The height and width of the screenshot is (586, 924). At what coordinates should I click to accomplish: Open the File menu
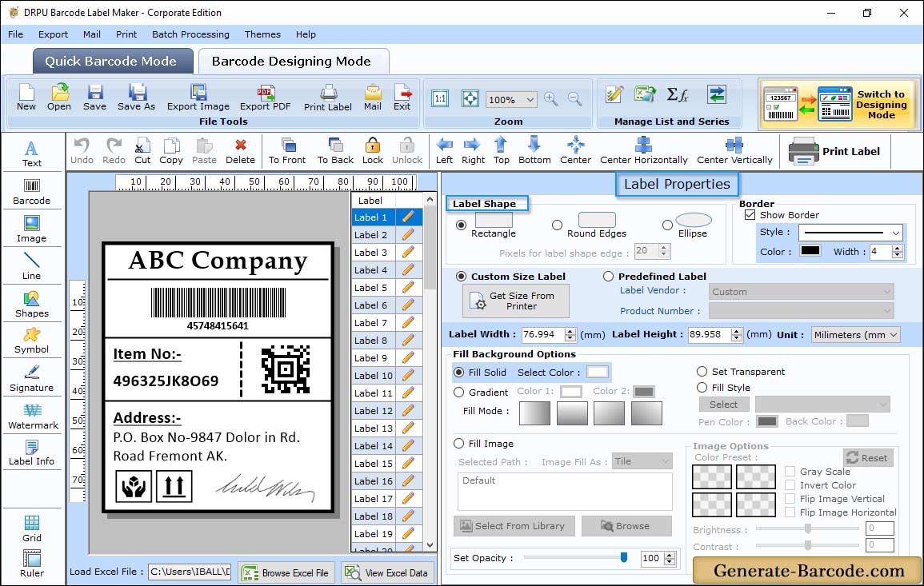15,34
